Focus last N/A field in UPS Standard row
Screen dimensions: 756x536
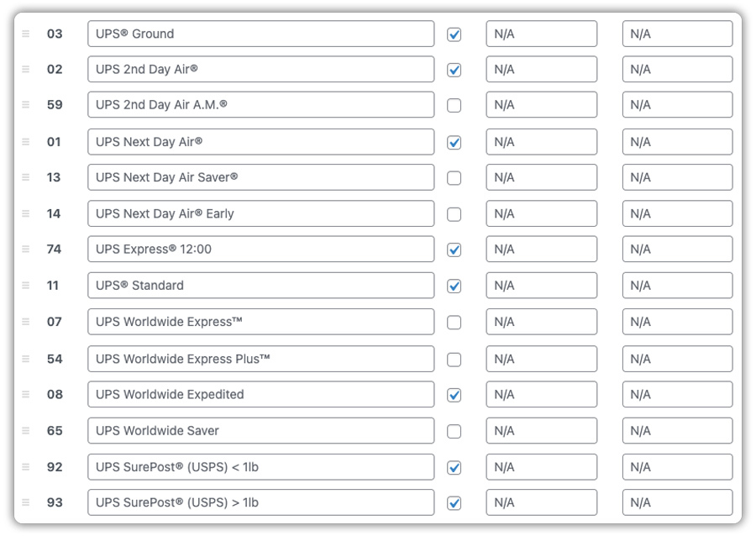click(677, 286)
